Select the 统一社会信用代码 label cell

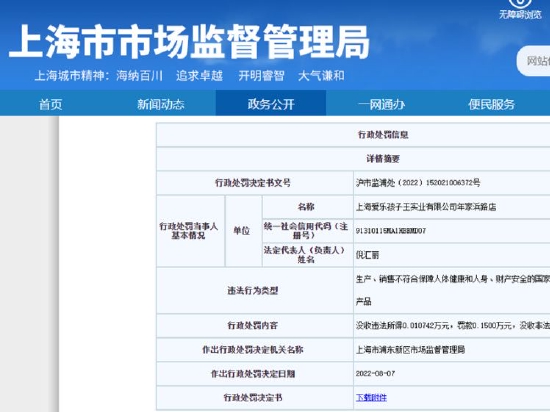tap(308, 231)
